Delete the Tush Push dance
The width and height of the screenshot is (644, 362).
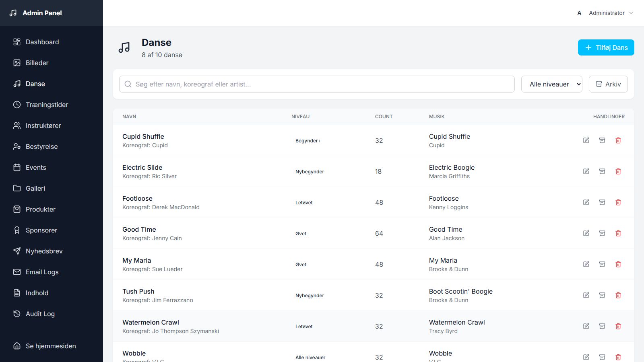pyautogui.click(x=618, y=295)
